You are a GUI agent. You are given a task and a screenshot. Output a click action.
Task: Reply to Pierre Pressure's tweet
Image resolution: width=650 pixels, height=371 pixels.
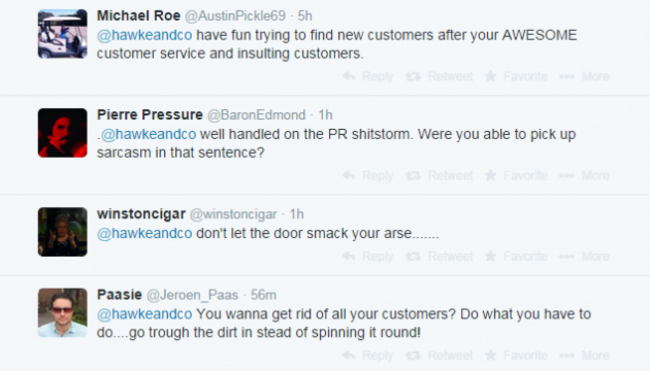pos(368,175)
